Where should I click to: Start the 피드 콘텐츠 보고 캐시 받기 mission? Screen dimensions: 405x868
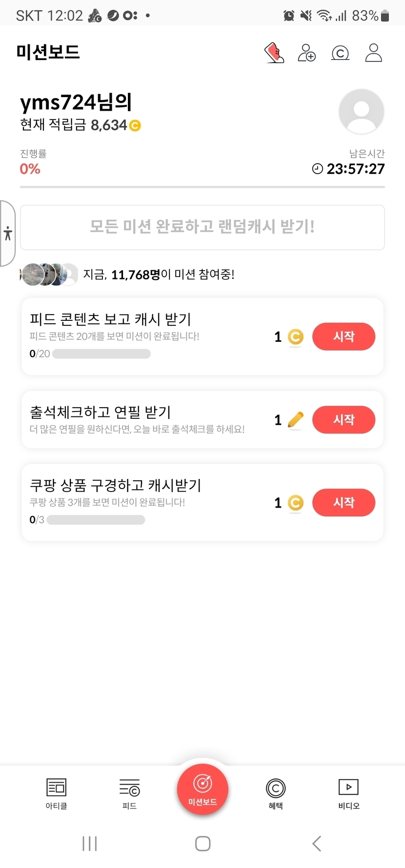click(x=344, y=336)
